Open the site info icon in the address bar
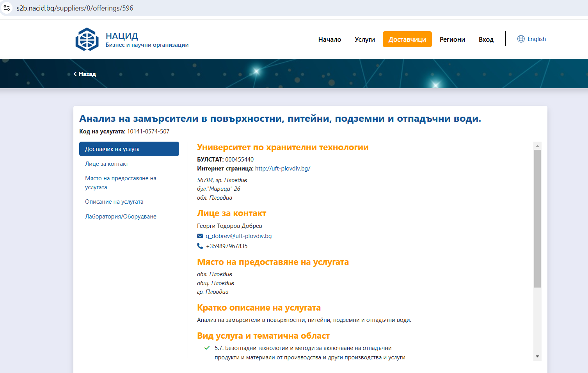This screenshot has height=373, width=588. click(x=7, y=8)
